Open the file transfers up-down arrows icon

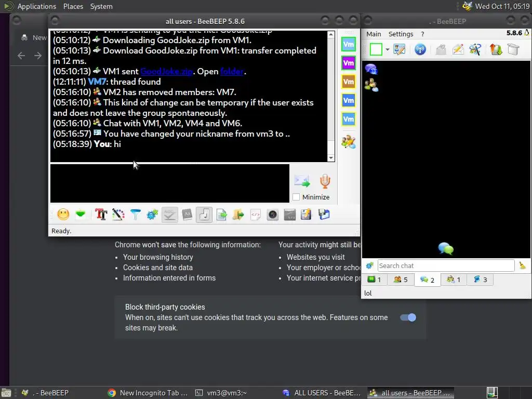pyautogui.click(x=496, y=49)
